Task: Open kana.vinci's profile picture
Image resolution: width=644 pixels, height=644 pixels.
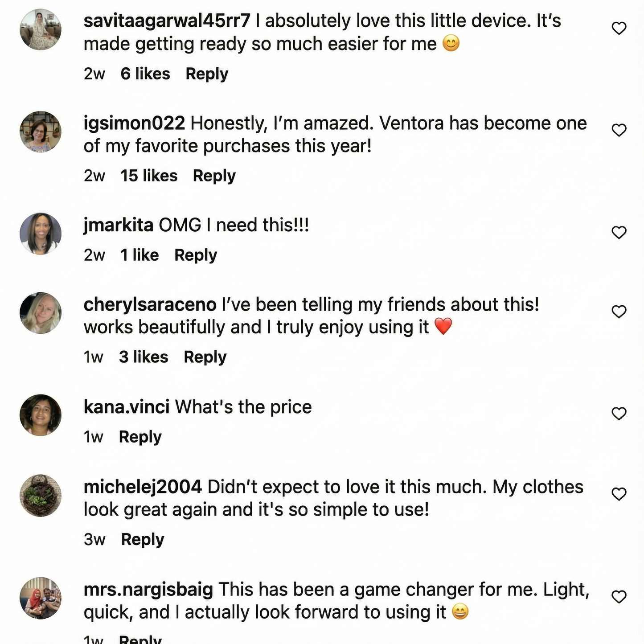Action: (41, 415)
